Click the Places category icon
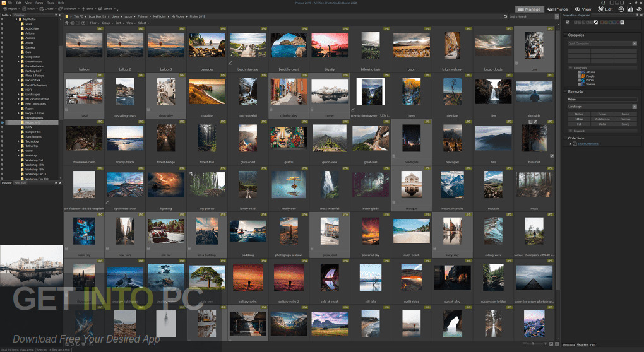 pos(583,80)
